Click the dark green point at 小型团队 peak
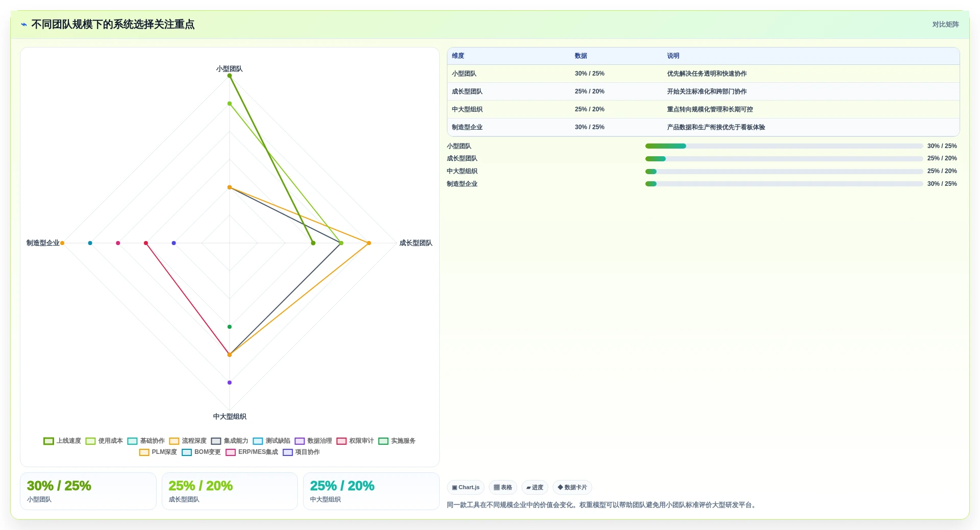980x530 pixels. 230,76
